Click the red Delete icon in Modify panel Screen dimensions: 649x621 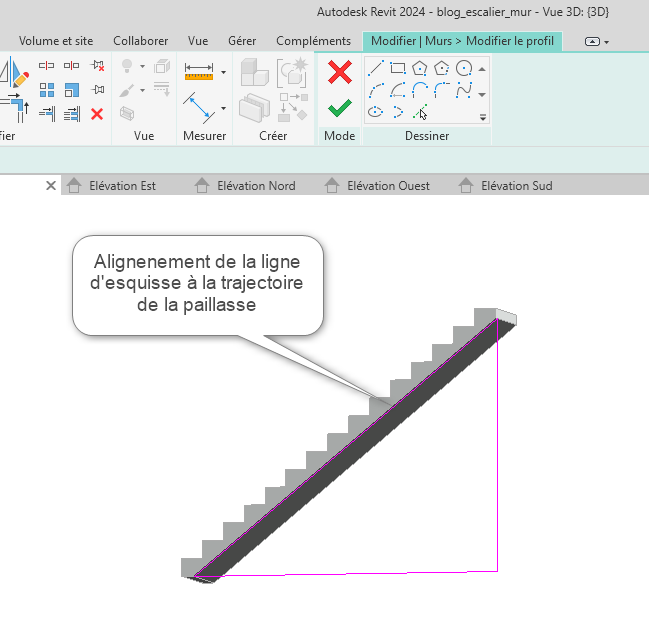point(97,114)
